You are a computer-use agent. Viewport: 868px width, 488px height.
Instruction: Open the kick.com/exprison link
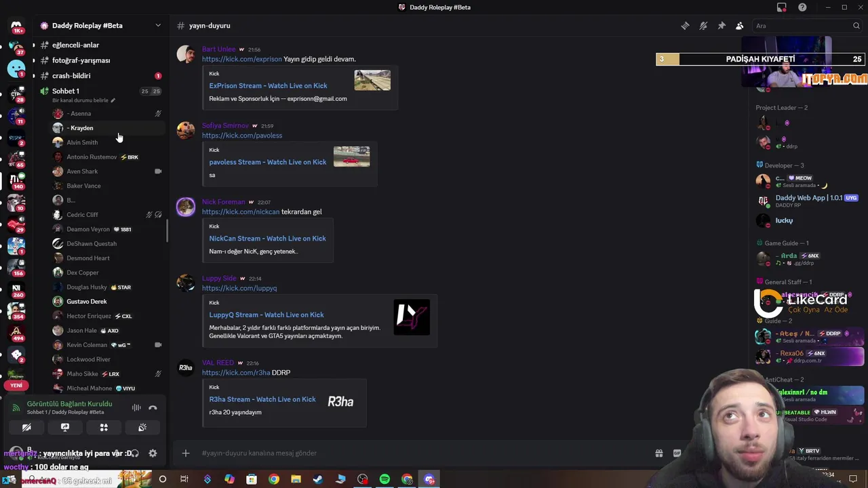point(241,59)
